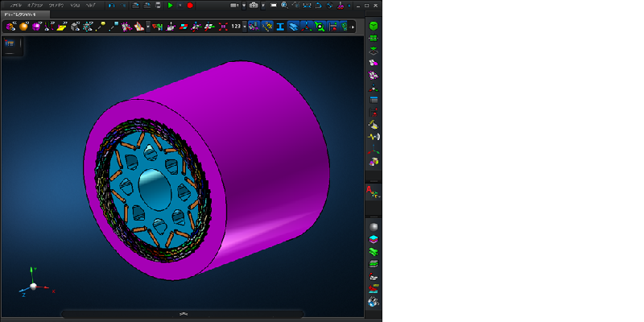This screenshot has height=322, width=644.
Task: Click the green play run button
Action: pos(170,5)
